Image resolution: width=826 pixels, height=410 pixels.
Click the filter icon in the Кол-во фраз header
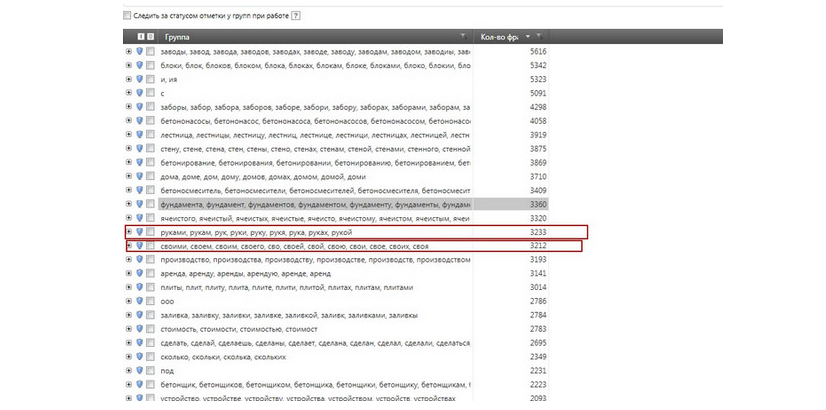[x=539, y=37]
